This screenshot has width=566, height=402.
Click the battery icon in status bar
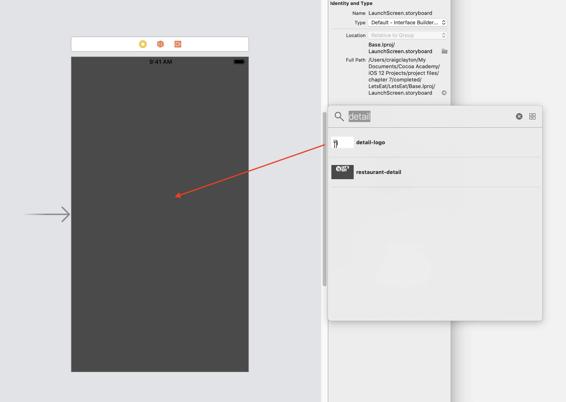(239, 62)
